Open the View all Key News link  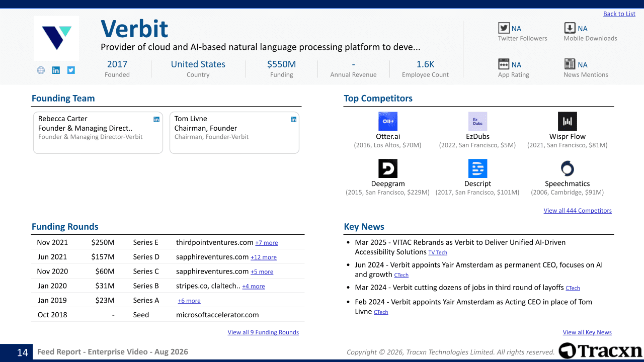[587, 332]
